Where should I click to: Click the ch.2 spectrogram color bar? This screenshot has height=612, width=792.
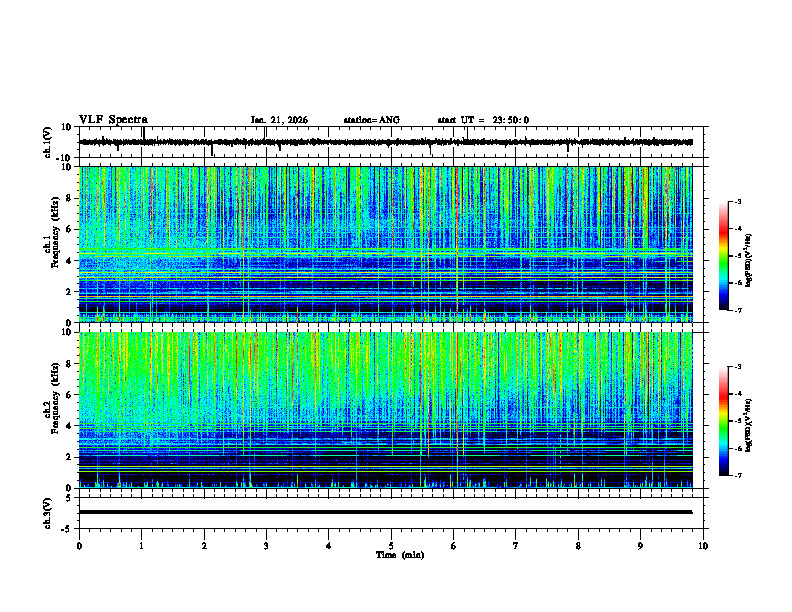[724, 421]
